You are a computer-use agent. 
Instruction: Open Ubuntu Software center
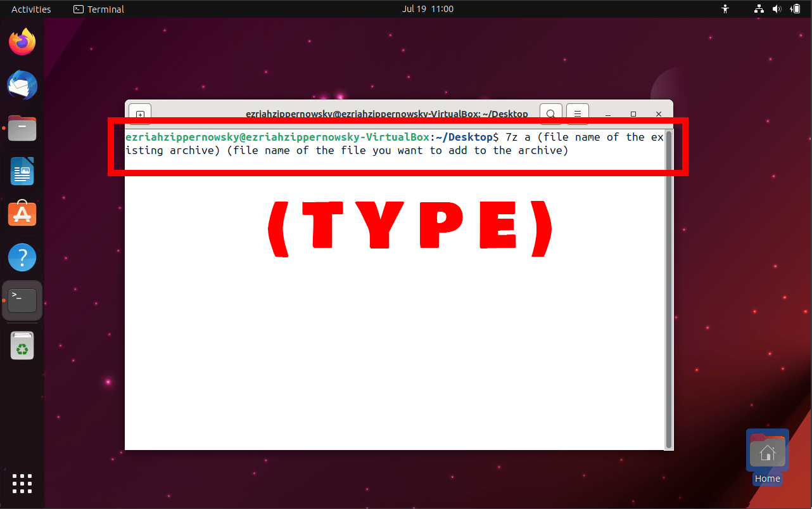pyautogui.click(x=22, y=214)
